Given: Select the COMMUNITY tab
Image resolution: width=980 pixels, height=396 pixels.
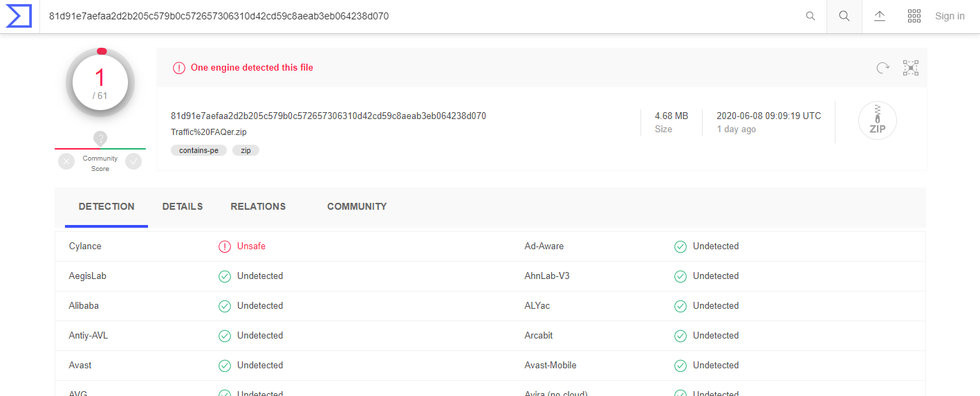Looking at the screenshot, I should point(357,206).
